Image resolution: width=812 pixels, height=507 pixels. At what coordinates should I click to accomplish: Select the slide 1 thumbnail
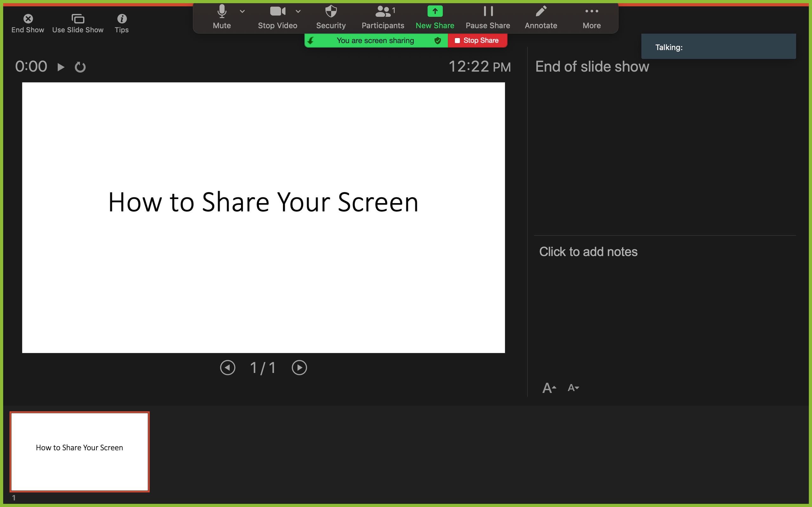(80, 452)
